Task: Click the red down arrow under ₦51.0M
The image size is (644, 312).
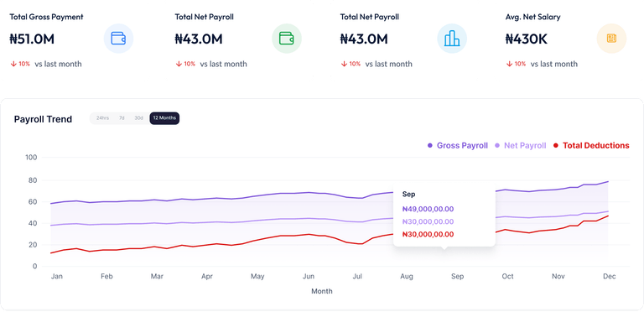Action: point(13,64)
